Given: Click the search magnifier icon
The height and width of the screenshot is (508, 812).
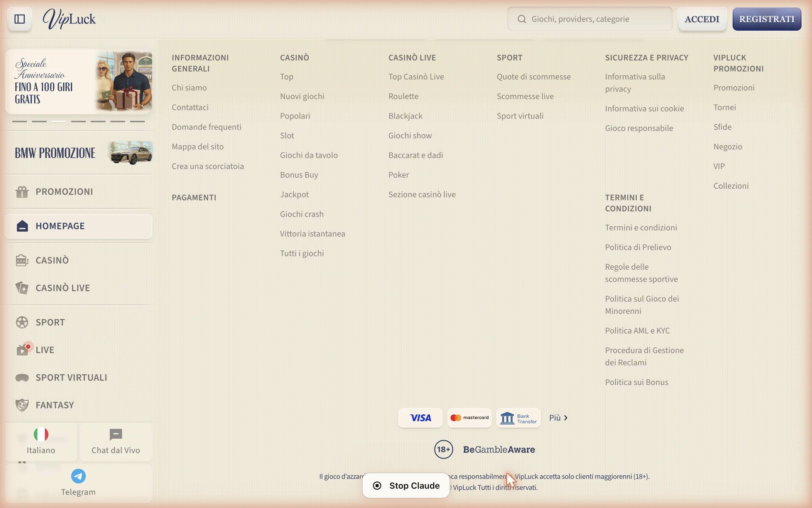Looking at the screenshot, I should (522, 19).
